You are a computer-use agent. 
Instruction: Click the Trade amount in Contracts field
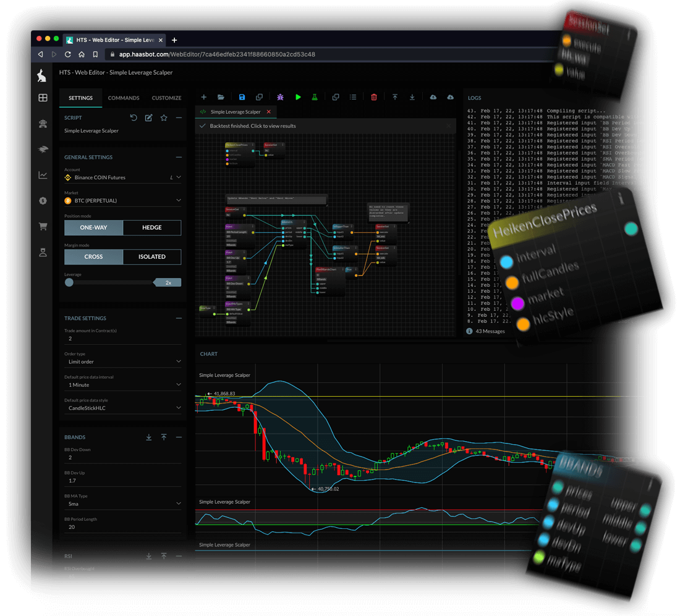(122, 339)
